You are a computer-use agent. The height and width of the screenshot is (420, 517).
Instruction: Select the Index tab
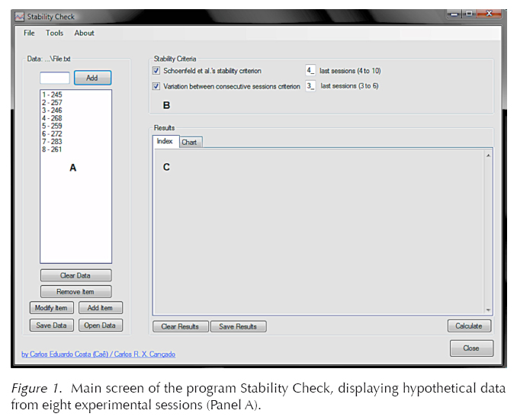(164, 142)
